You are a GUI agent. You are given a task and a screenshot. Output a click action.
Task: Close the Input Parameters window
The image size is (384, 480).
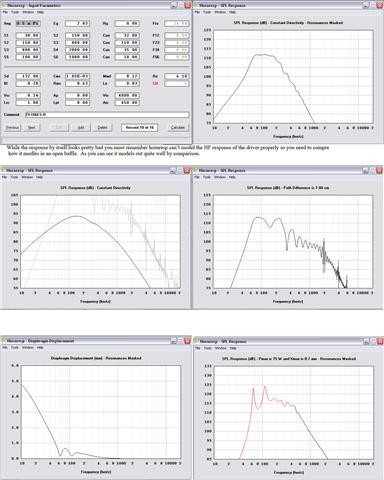tap(187, 6)
